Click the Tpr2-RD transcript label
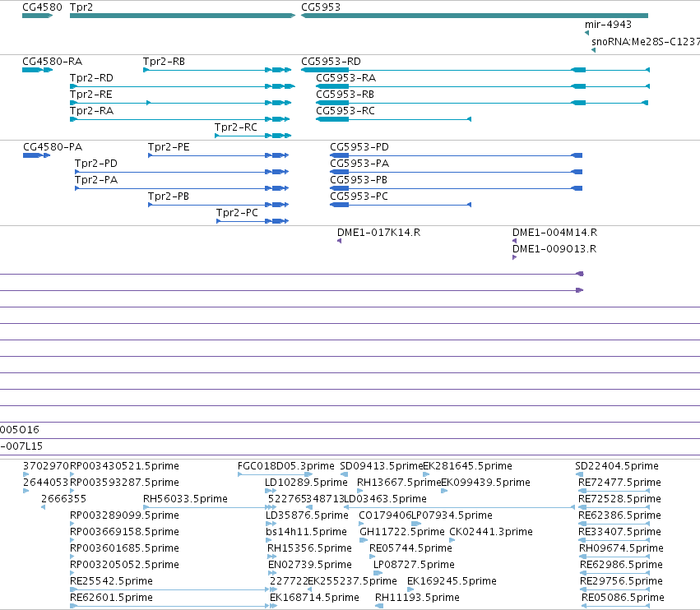 coord(91,78)
